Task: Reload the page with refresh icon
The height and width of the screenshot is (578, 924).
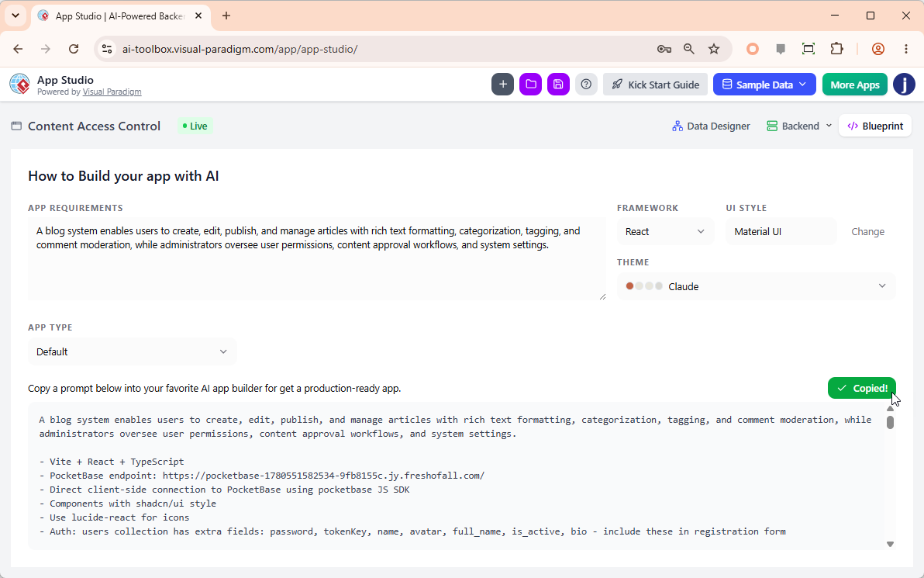Action: (74, 49)
